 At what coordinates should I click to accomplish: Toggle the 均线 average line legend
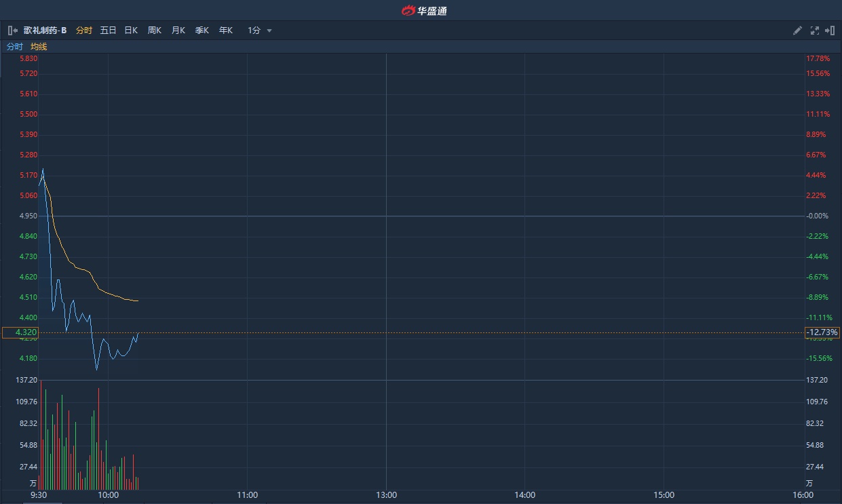(x=39, y=47)
